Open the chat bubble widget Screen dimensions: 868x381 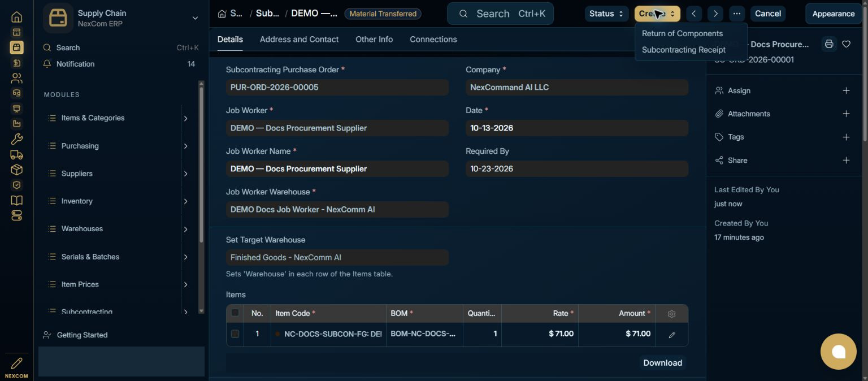coord(839,352)
